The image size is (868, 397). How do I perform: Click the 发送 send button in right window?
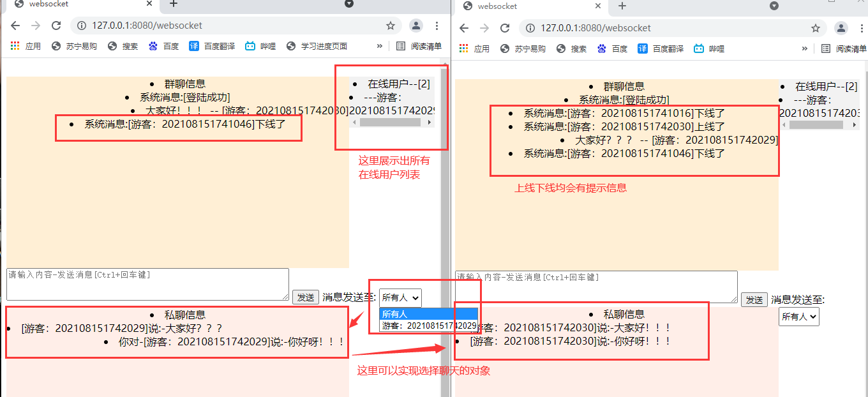point(754,299)
